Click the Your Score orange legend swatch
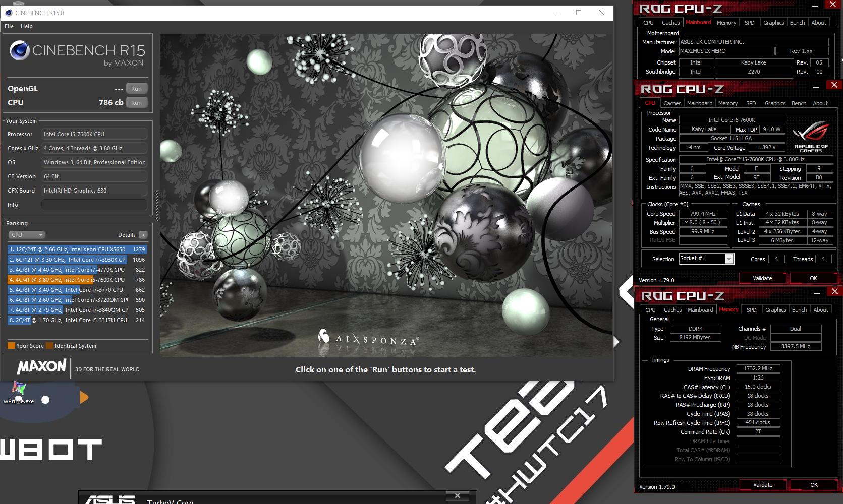The image size is (843, 504). [x=11, y=346]
